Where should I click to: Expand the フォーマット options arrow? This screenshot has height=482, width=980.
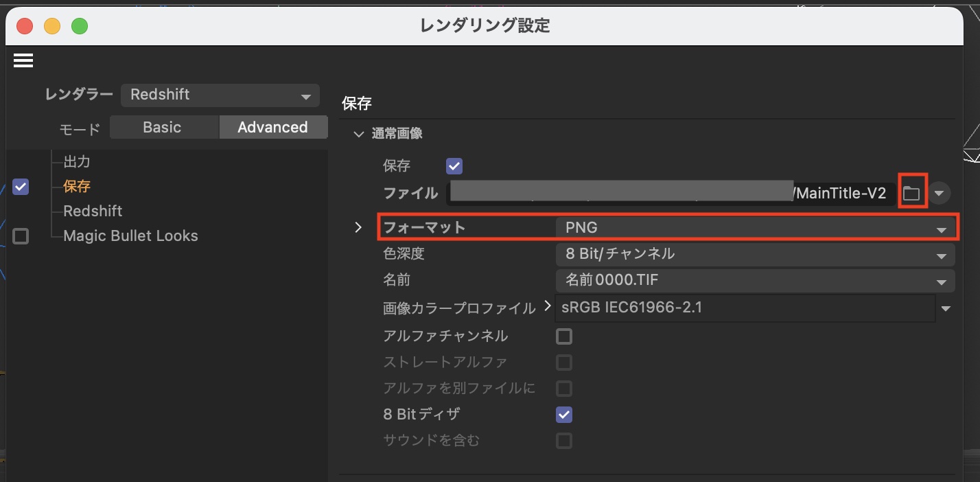click(x=358, y=227)
